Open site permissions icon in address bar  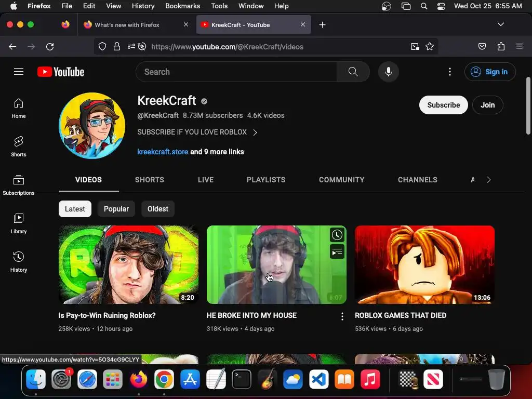point(131,46)
